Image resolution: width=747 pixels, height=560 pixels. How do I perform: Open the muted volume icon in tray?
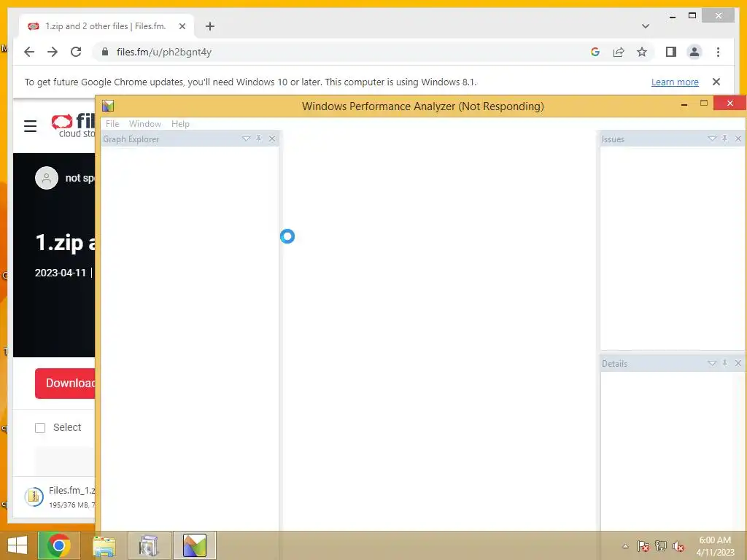point(678,546)
